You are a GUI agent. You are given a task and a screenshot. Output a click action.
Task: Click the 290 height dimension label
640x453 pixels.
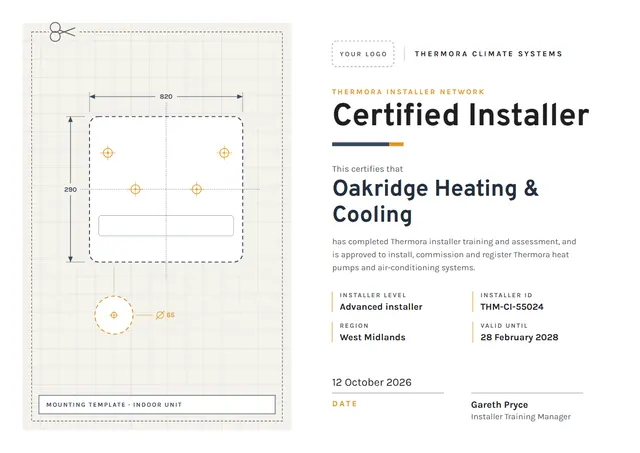click(70, 189)
